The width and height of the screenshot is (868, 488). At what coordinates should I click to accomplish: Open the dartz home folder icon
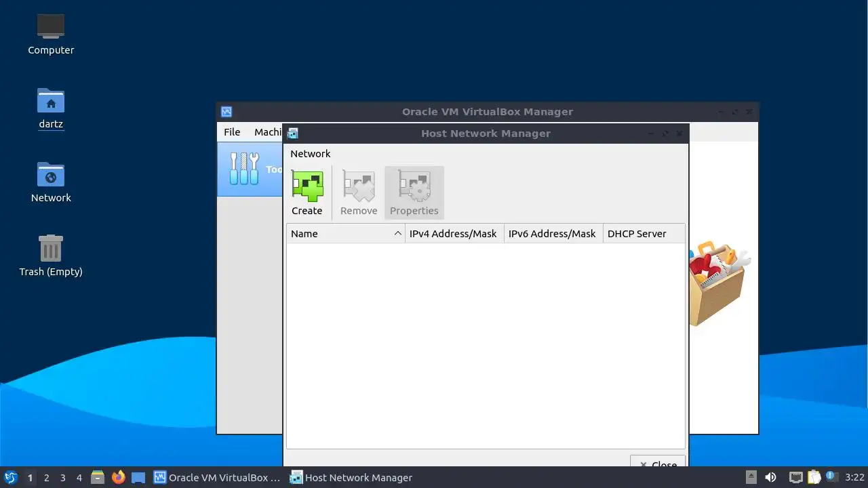[51, 108]
